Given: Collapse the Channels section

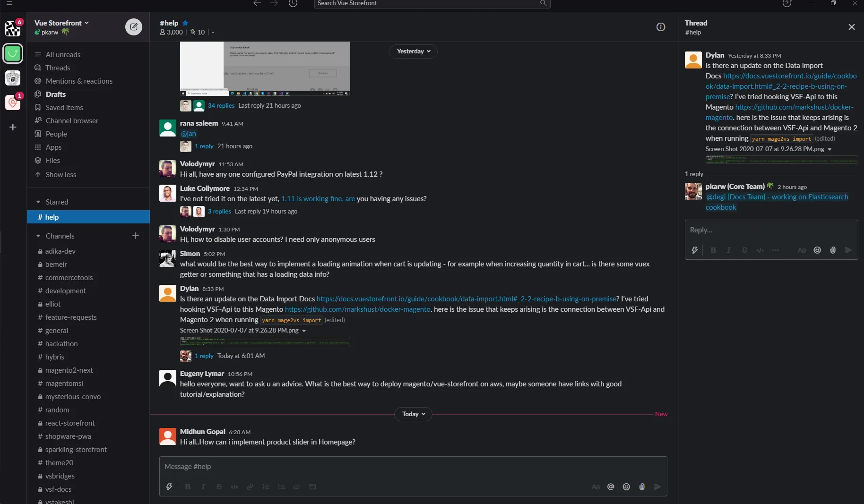Looking at the screenshot, I should (38, 236).
